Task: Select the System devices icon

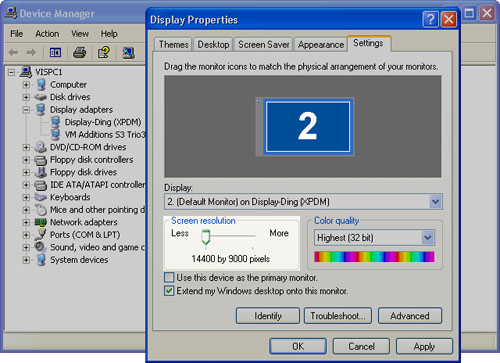Action: pos(41,260)
